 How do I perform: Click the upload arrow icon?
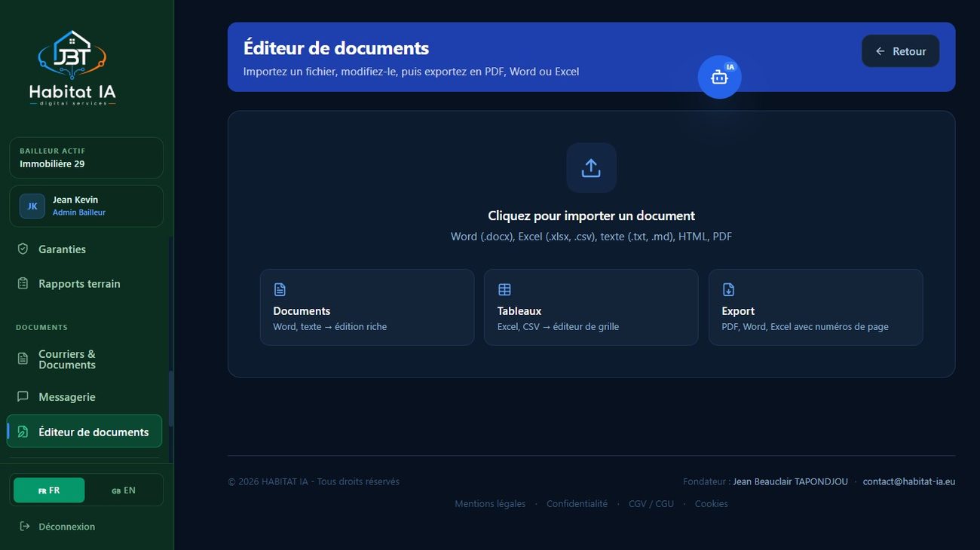click(x=591, y=168)
